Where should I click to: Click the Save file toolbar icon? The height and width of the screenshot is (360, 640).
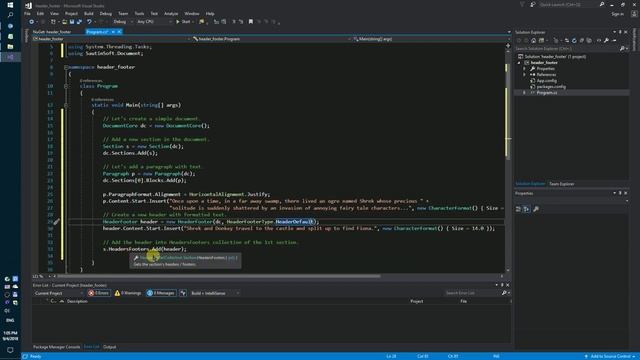[72, 22]
